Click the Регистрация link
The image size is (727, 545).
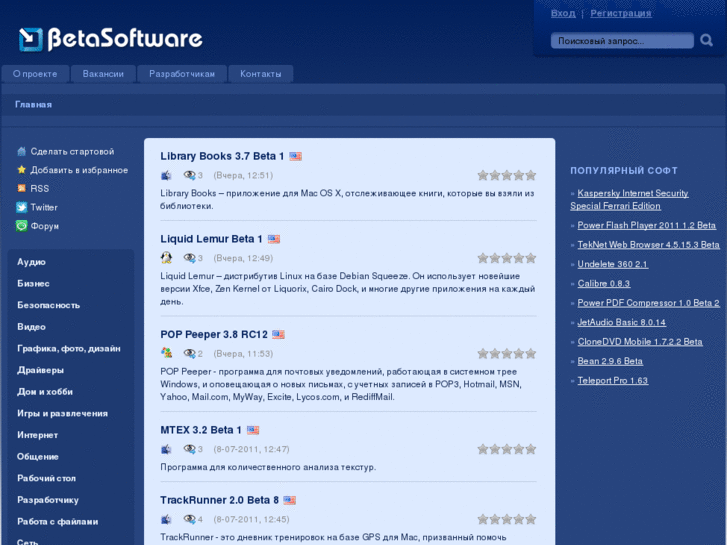(620, 13)
